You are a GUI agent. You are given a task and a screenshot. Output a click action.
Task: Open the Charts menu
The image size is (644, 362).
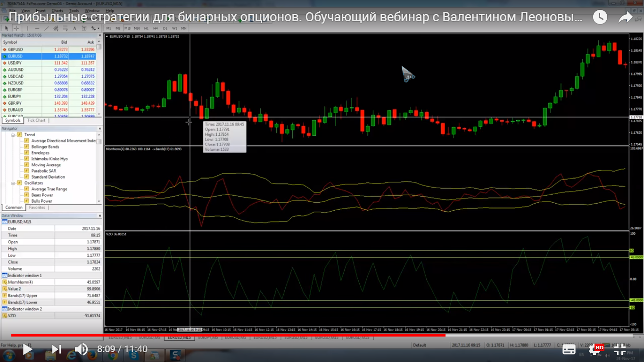click(57, 10)
